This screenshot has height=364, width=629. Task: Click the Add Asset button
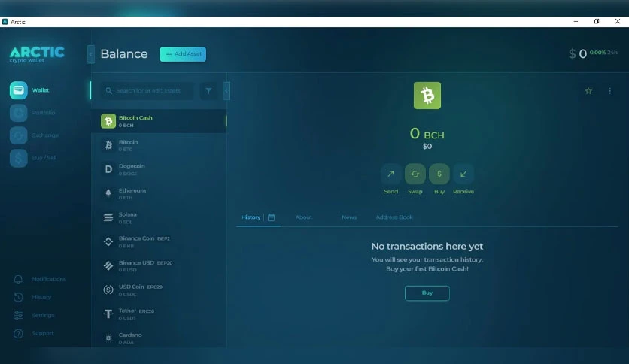point(183,54)
